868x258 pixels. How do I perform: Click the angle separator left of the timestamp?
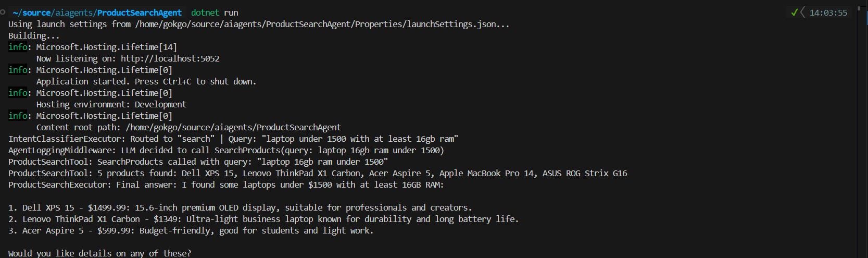tap(802, 13)
